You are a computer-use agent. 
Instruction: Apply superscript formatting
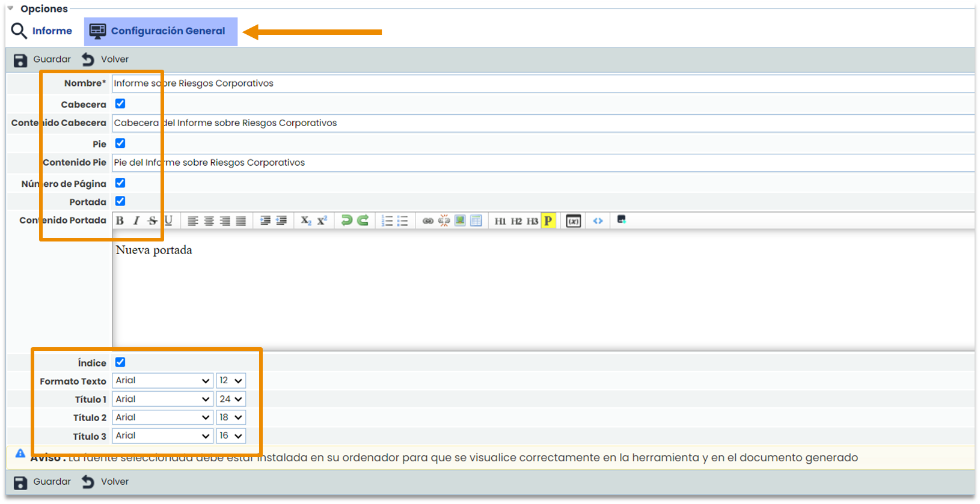pos(322,220)
